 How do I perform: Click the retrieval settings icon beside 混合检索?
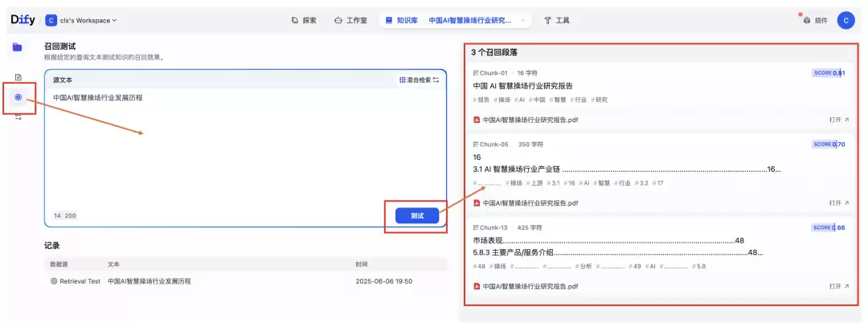(436, 80)
